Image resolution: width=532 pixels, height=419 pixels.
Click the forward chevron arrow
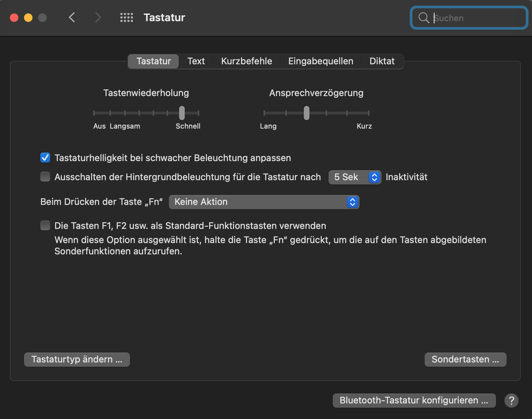click(x=98, y=17)
